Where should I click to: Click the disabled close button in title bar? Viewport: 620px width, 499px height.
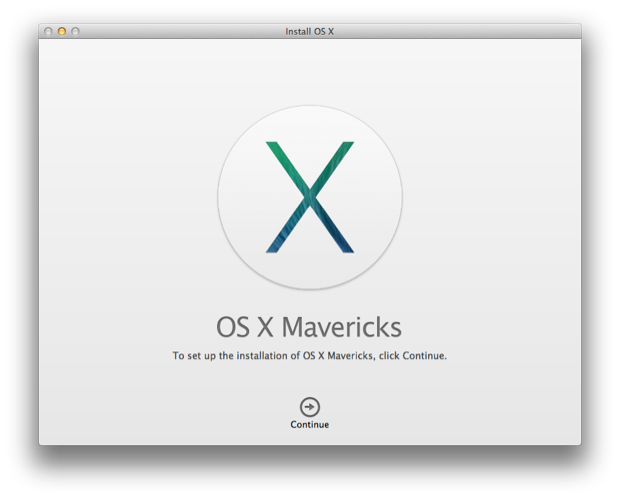coord(48,31)
